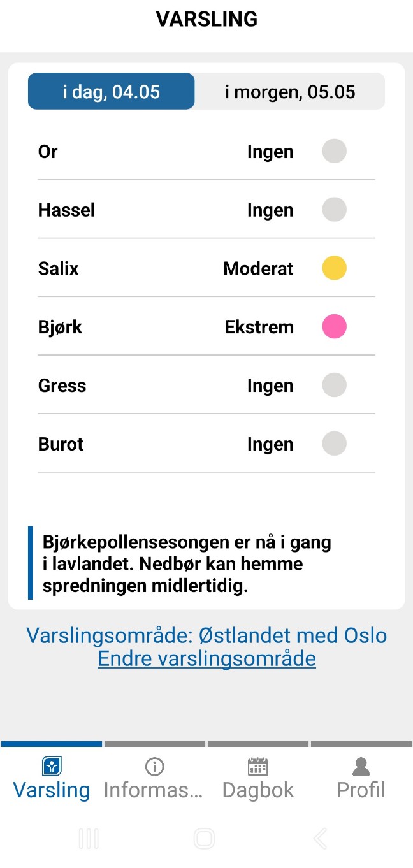The width and height of the screenshot is (413, 868).
Task: Tap the yellow Salix pollen level dot
Action: (334, 268)
